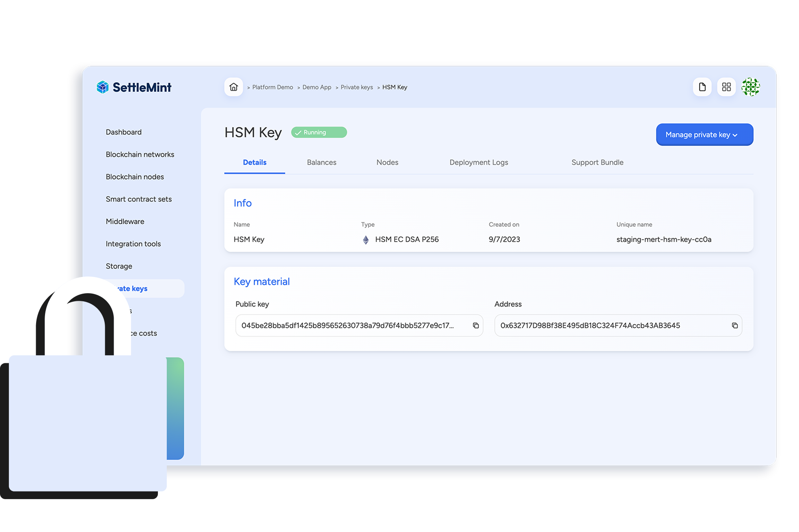Image resolution: width=799 pixels, height=532 pixels.
Task: Open the documentation file icon top right
Action: coord(702,87)
